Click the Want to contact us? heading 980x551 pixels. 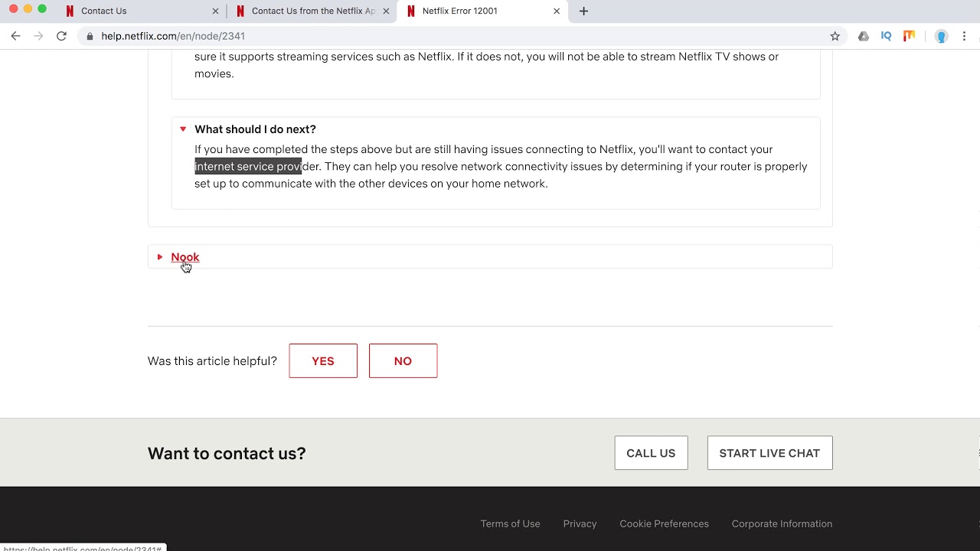(x=227, y=453)
